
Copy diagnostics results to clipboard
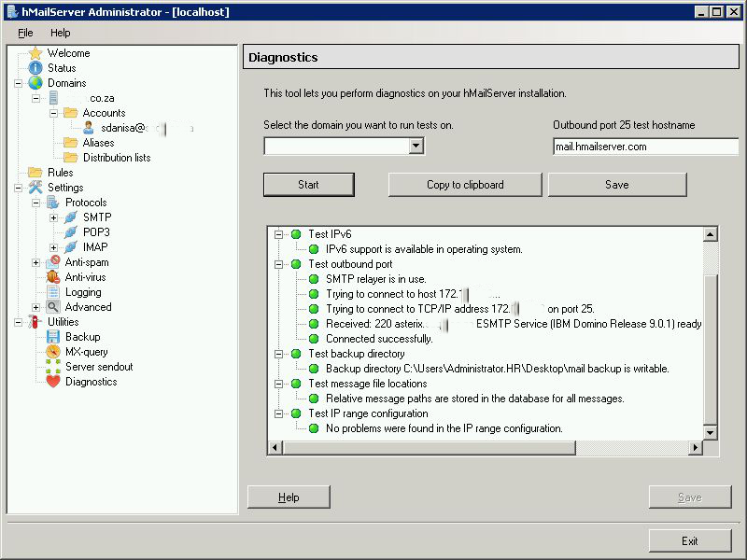(x=464, y=184)
